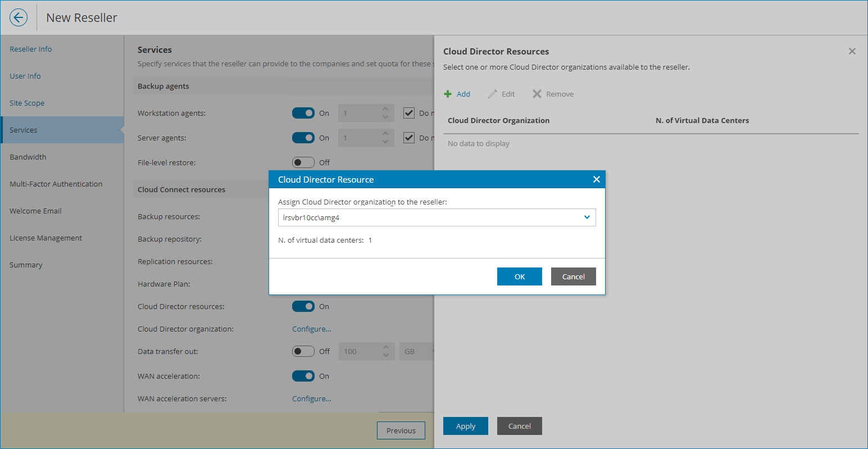This screenshot has width=868, height=449.
Task: Go to the Site Scope step
Action: click(x=27, y=103)
